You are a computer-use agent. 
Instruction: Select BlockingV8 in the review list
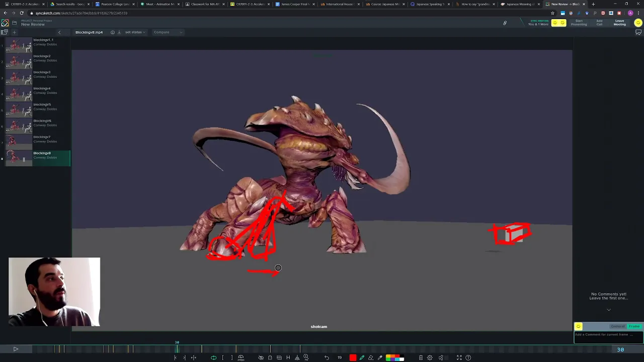coord(38,158)
